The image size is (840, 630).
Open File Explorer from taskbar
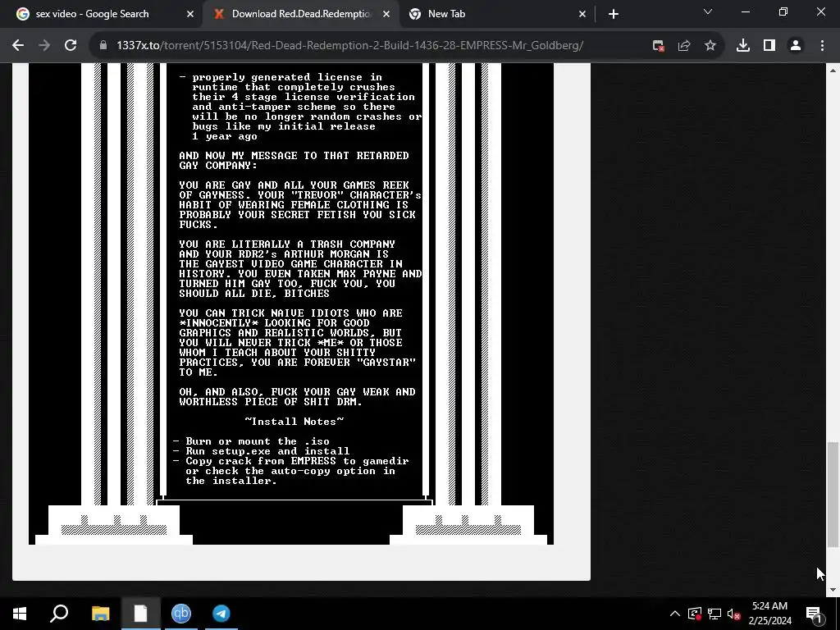[x=100, y=614]
